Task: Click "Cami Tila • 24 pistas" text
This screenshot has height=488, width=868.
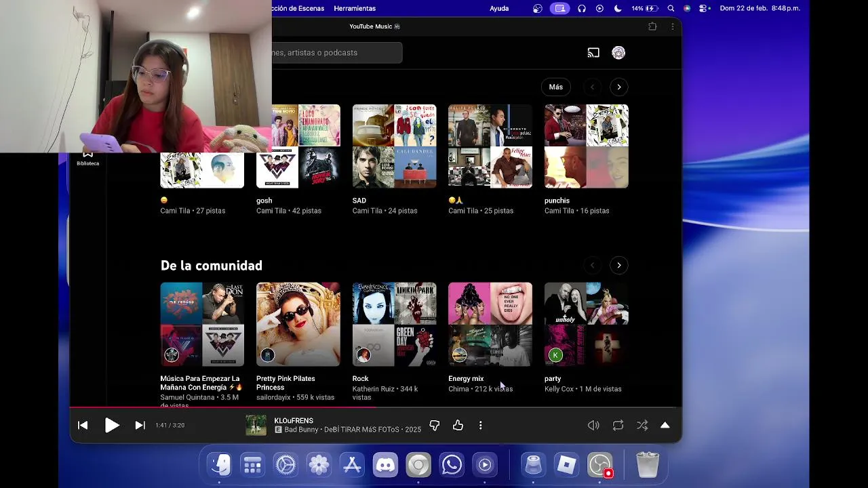Action: pos(385,211)
